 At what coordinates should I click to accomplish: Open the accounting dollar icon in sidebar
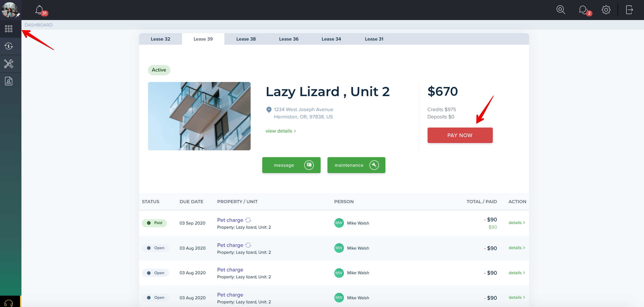point(9,46)
